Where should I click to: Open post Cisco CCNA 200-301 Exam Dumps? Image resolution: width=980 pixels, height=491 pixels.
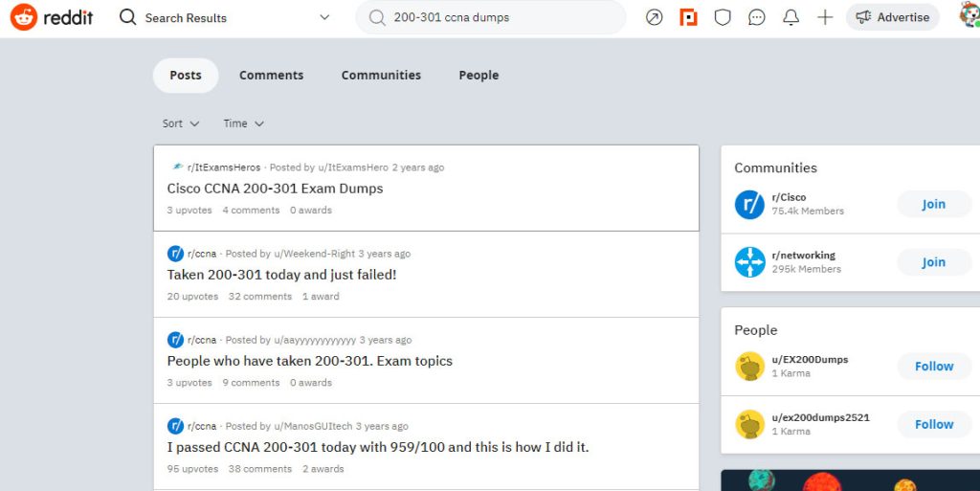tap(275, 189)
